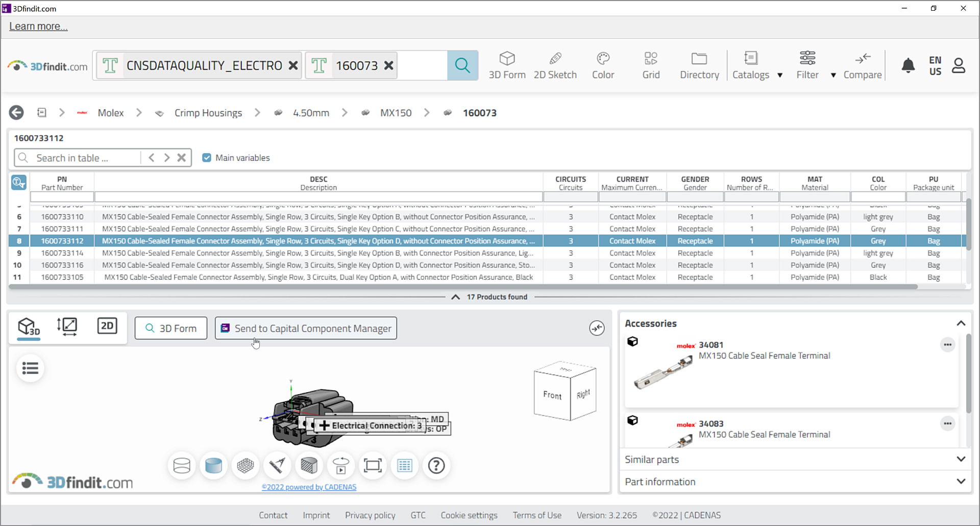Open the Color search tool
Viewport: 980px width, 526px height.
[603, 65]
